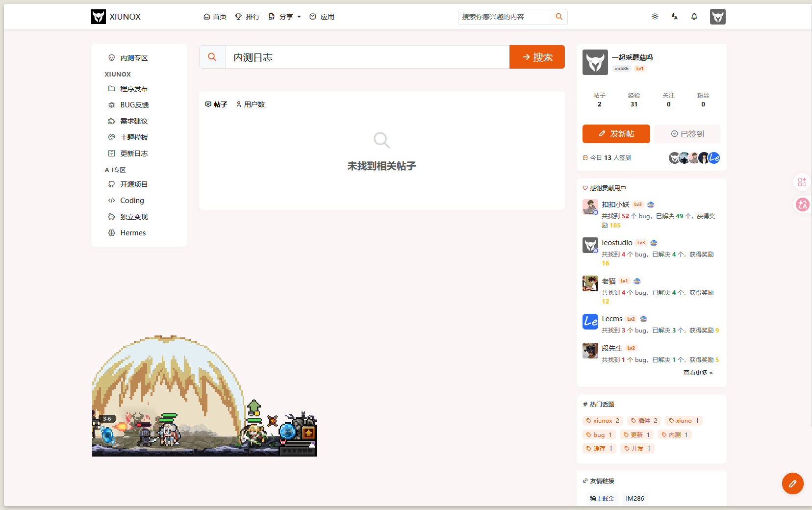Viewport: 812px width, 510px height.
Task: Click the floating orange pencil compose button
Action: 793,484
